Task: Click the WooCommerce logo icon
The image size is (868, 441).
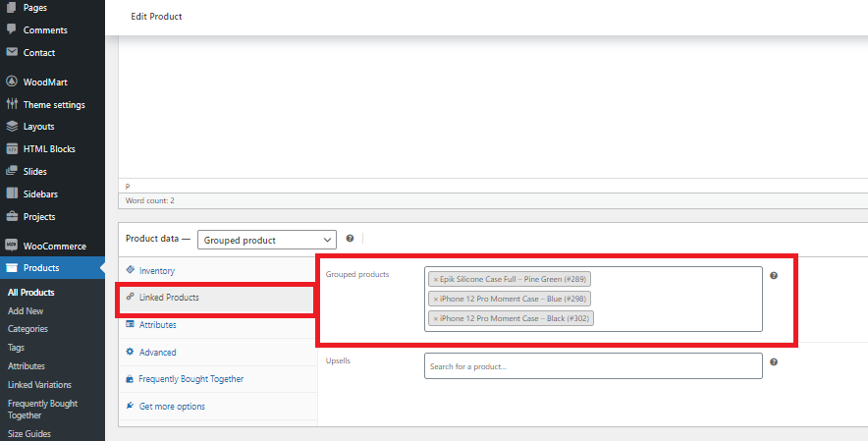Action: tap(12, 246)
